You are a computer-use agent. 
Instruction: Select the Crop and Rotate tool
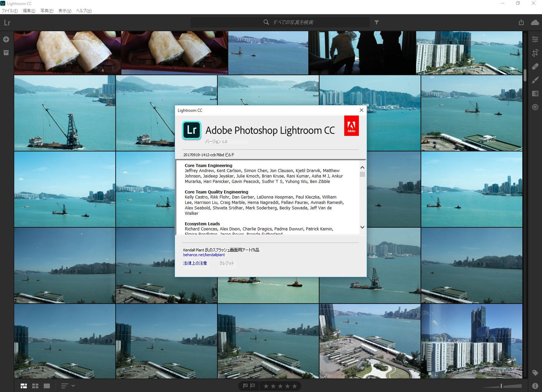pos(535,53)
